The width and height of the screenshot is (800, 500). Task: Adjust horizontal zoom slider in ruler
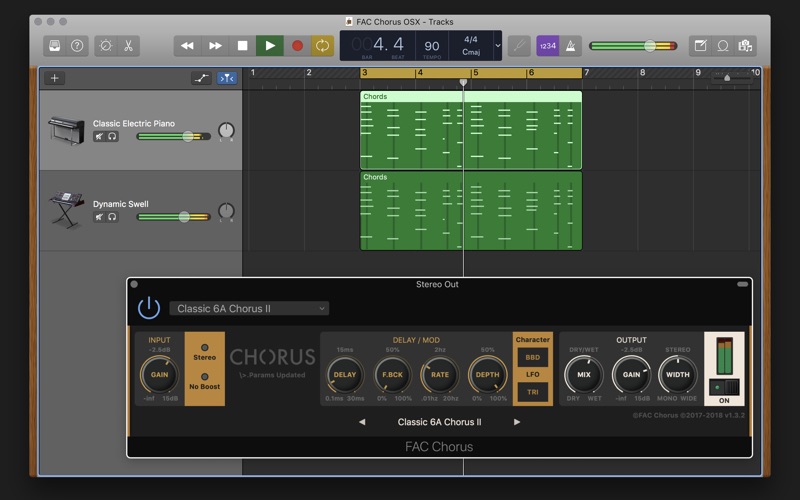click(732, 78)
